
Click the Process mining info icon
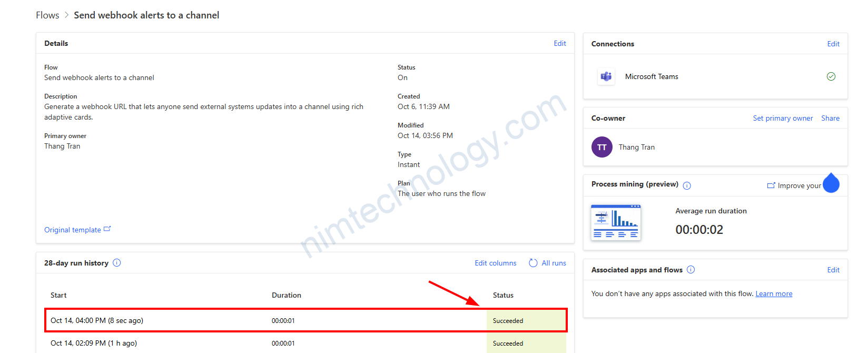[687, 185]
